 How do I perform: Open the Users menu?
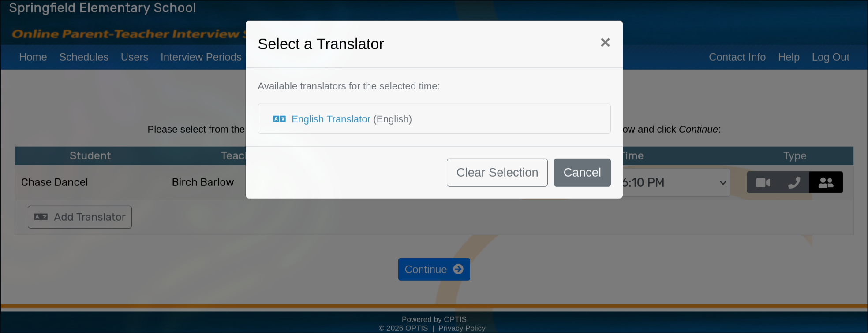[135, 57]
